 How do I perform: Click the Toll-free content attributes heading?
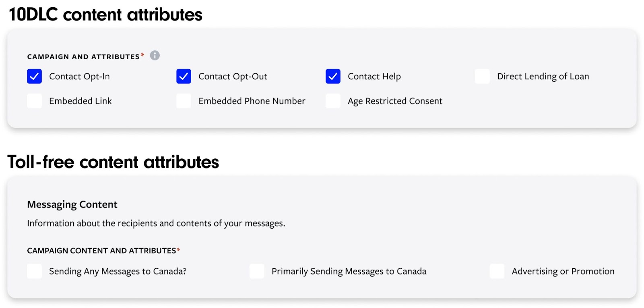[x=113, y=162]
